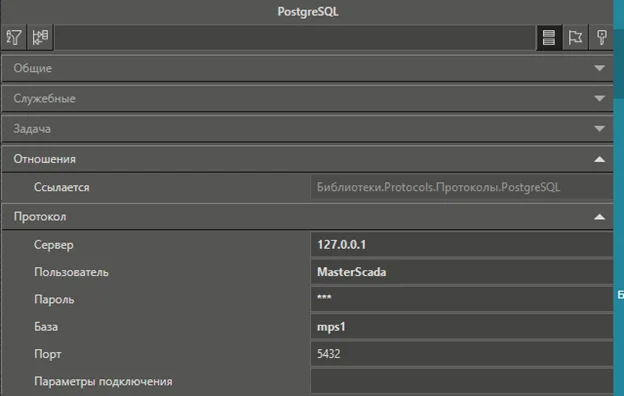
Task: Edit the База field mps1
Action: tap(462, 327)
